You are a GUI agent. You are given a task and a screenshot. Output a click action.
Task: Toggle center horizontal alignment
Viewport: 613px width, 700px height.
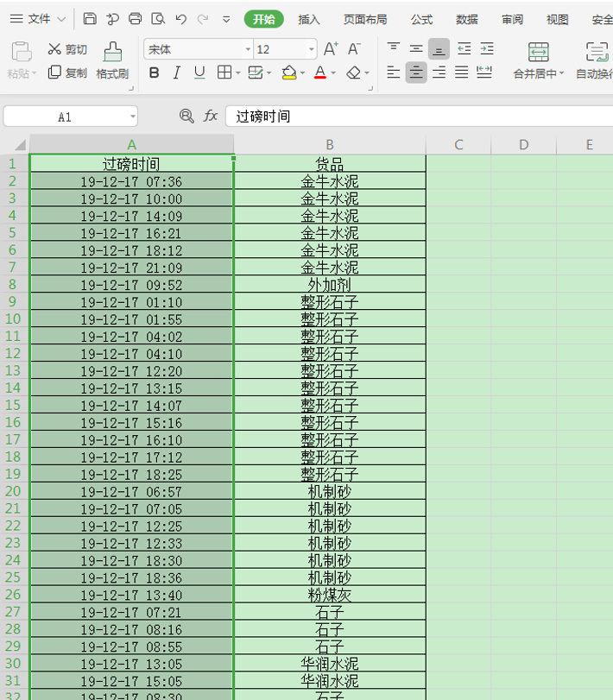click(x=416, y=73)
